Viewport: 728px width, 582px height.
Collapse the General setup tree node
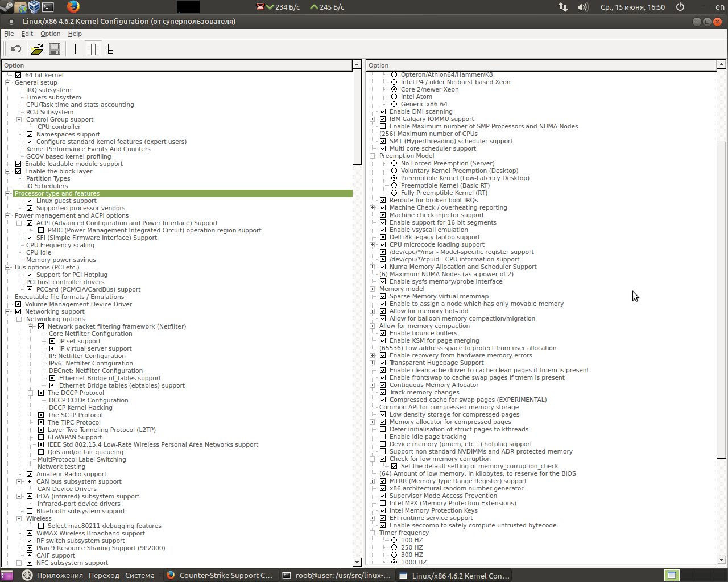(8, 82)
